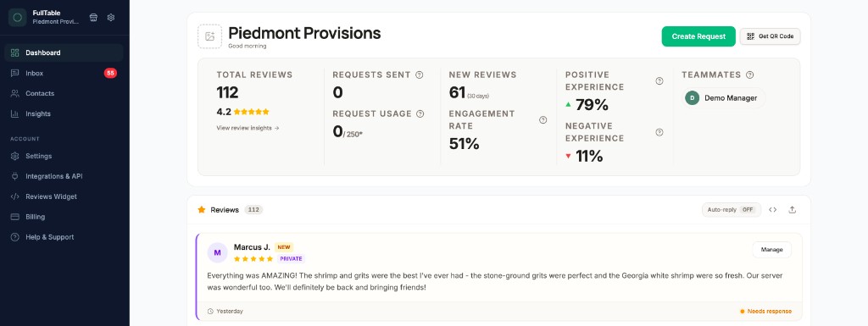Click the NEW tag on Marcus J. review

point(284,247)
